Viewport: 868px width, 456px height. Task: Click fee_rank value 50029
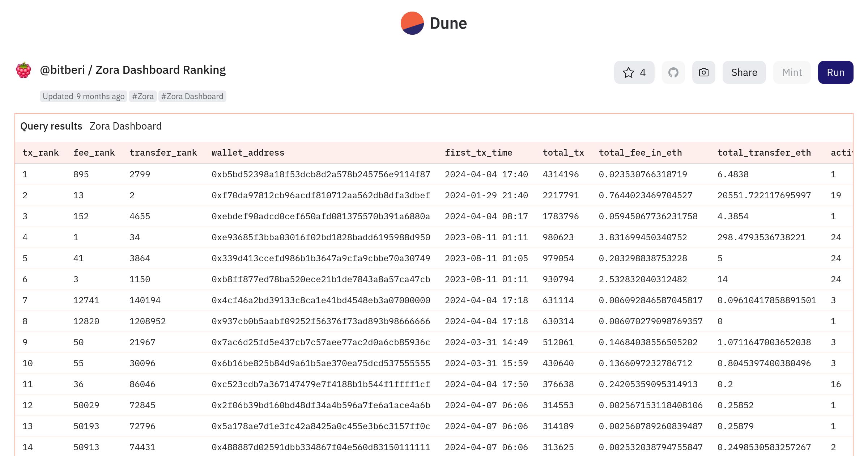click(86, 405)
